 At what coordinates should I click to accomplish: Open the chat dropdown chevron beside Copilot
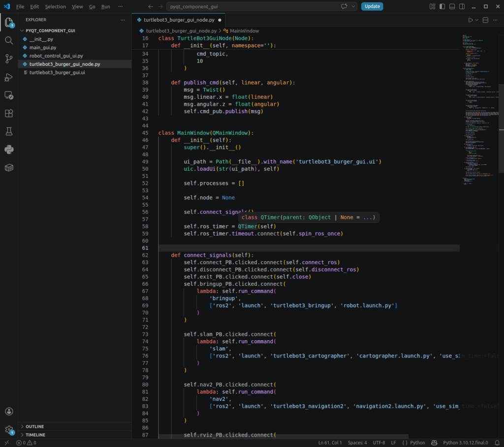tap(353, 6)
